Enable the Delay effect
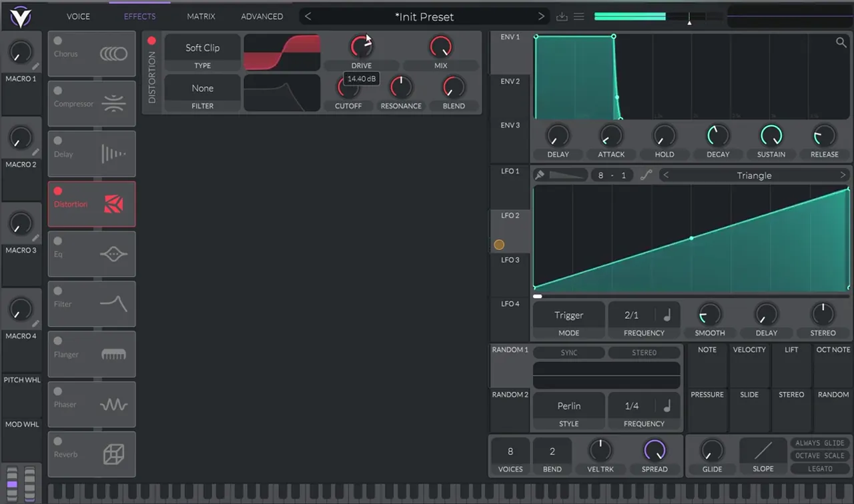 (x=58, y=141)
